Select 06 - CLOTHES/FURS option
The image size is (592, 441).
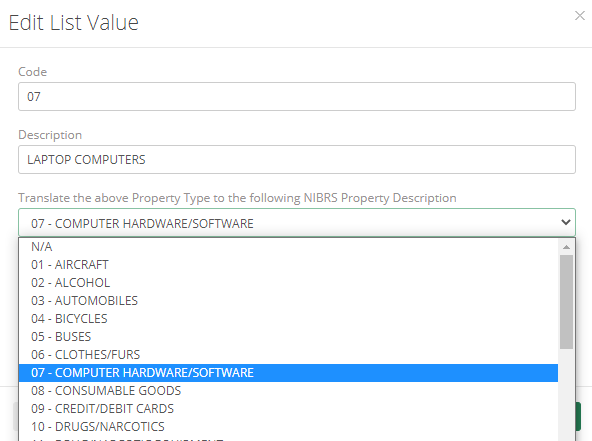point(288,355)
